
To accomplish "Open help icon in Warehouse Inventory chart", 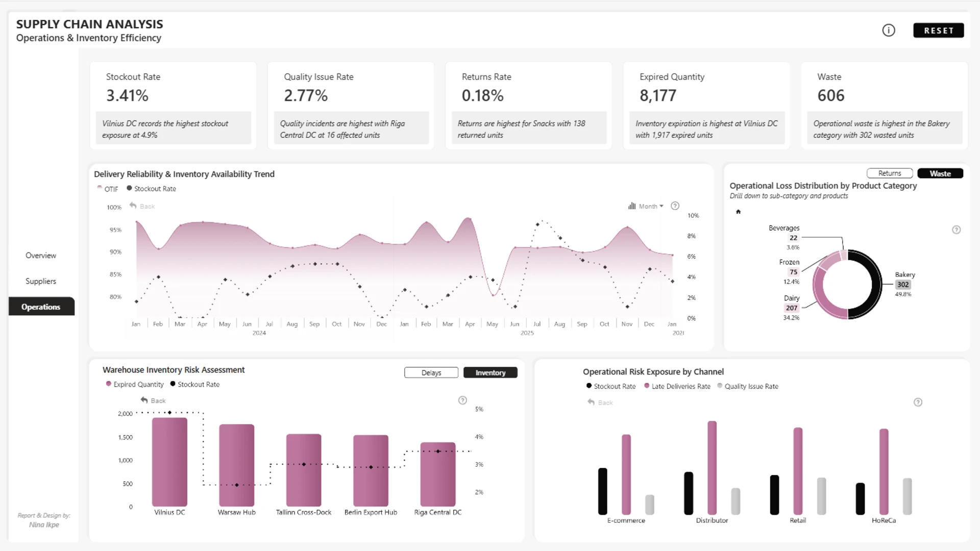I will [462, 400].
